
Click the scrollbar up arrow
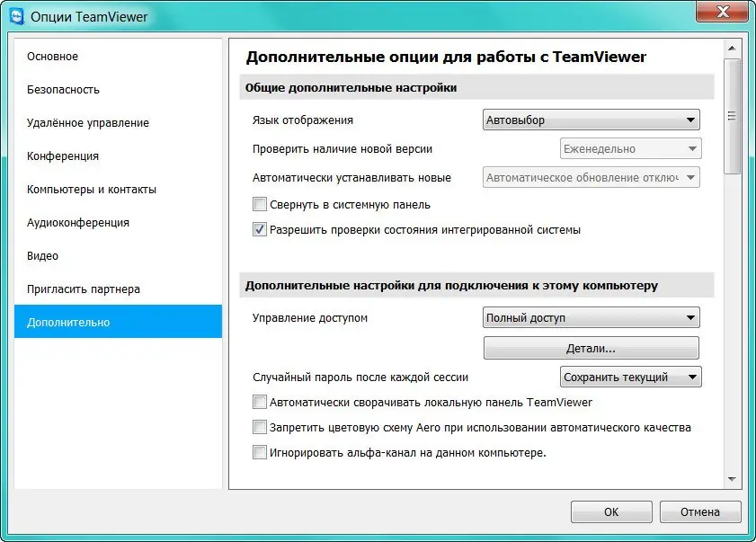732,49
